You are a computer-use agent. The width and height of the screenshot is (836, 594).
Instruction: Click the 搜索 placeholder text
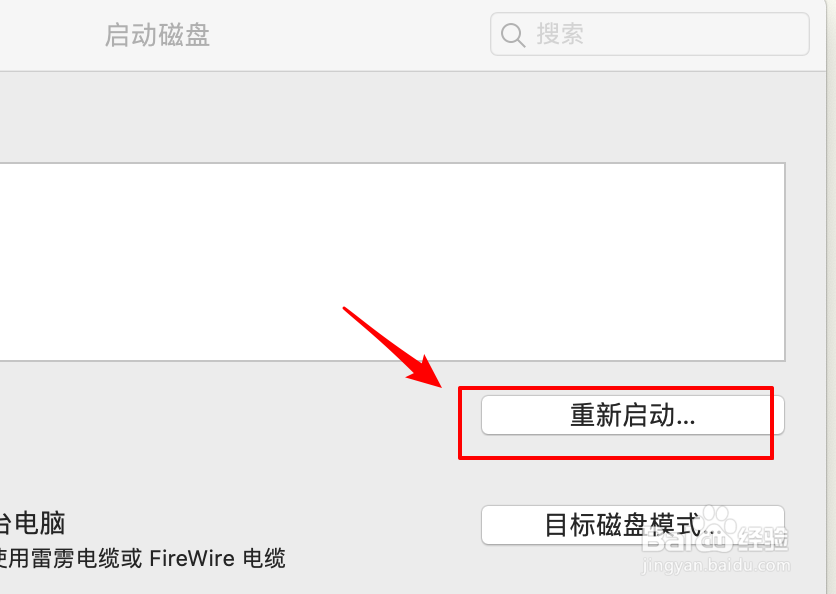point(560,35)
